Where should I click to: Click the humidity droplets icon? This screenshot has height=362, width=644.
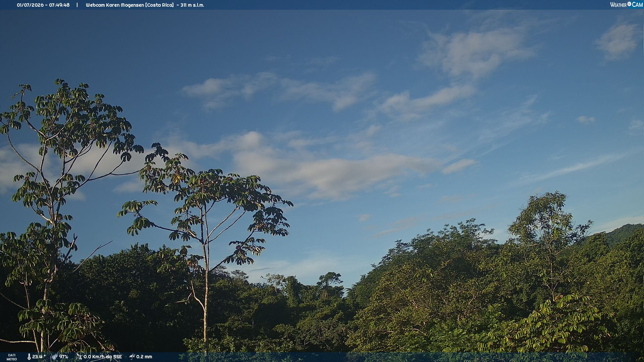click(x=55, y=357)
